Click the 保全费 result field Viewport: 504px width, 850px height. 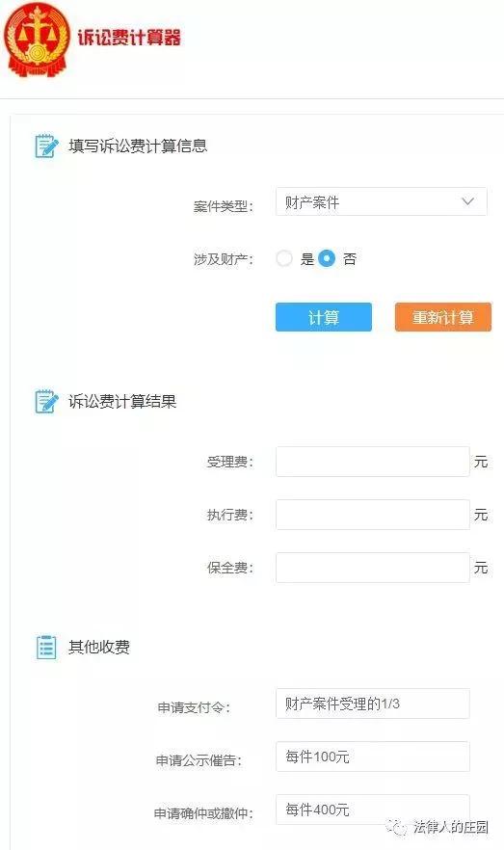(x=372, y=568)
